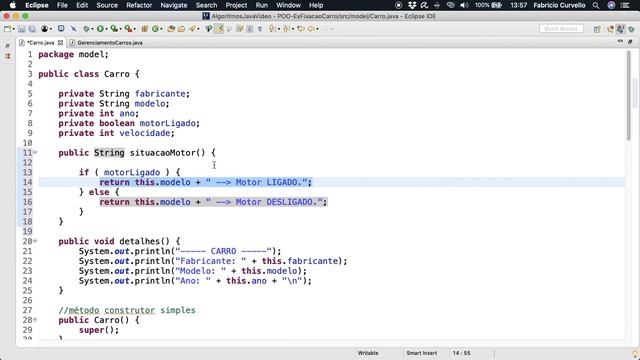Image resolution: width=640 pixels, height=360 pixels.
Task: Click the Back navigation arrow icon
Action: pos(311,29)
